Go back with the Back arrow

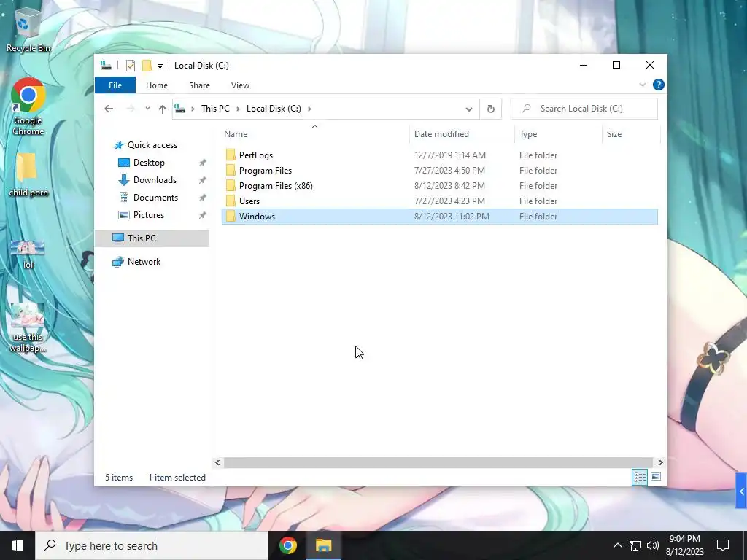pos(109,109)
